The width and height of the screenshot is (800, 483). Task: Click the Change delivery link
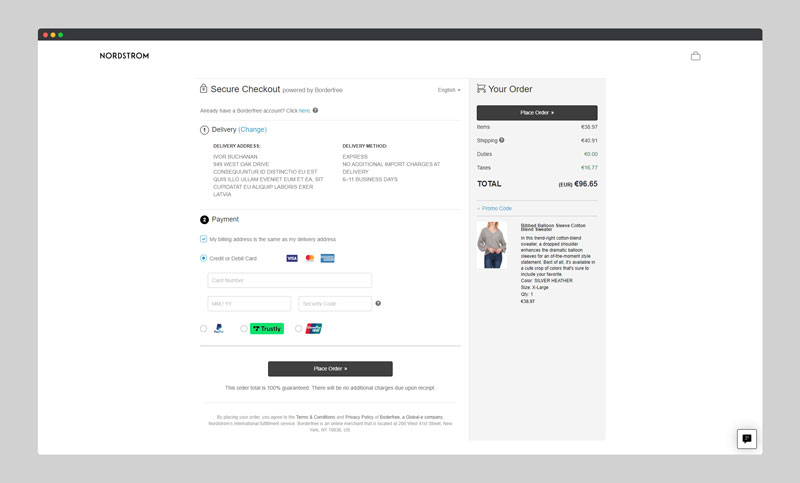253,130
